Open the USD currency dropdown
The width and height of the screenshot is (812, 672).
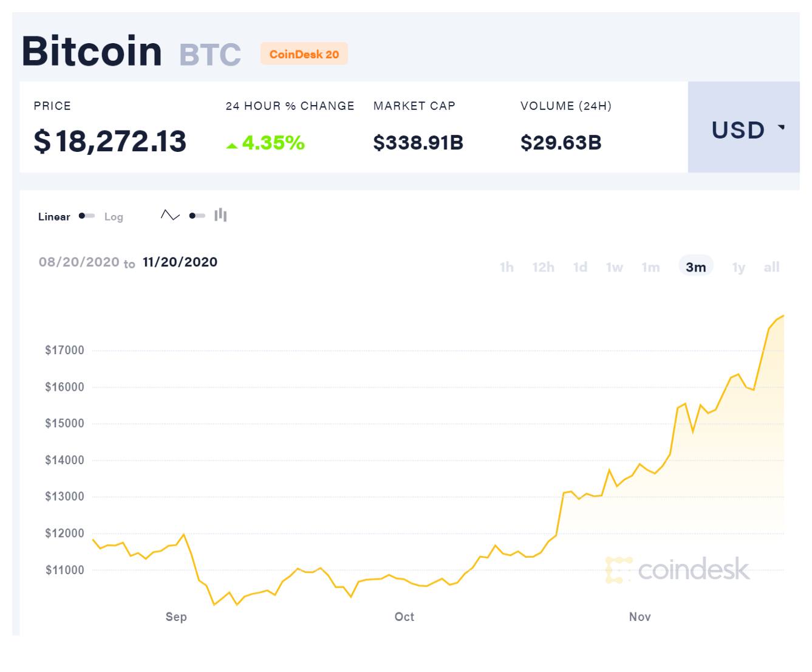[744, 127]
